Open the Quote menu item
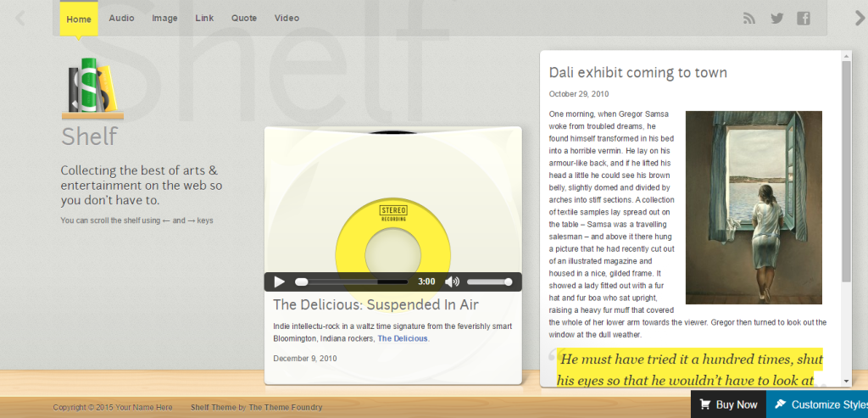 (244, 19)
